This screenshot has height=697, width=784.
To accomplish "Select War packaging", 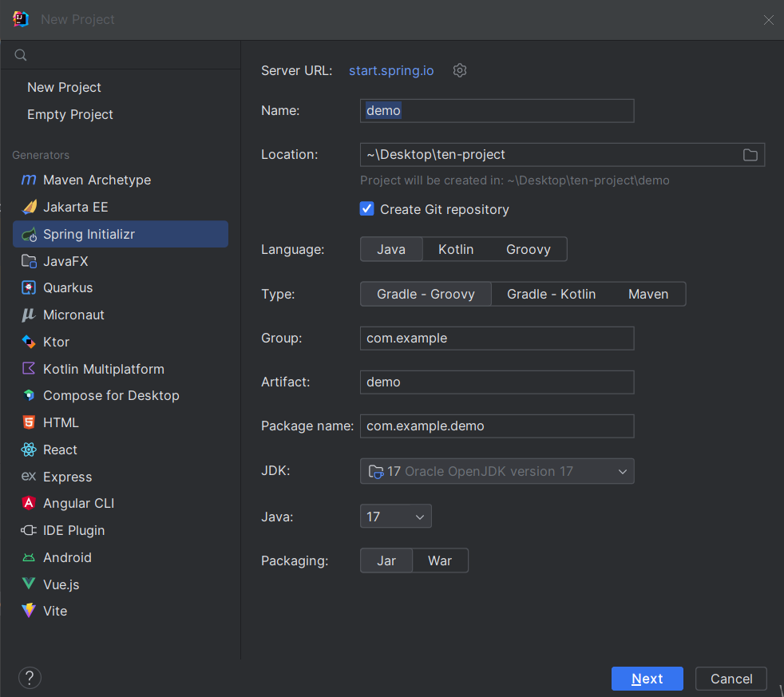I will coord(440,560).
